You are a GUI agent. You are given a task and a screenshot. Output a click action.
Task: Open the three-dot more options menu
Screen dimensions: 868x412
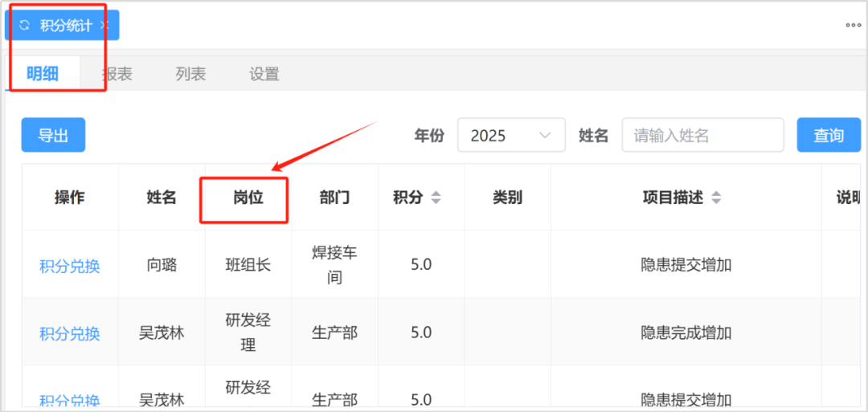click(853, 25)
